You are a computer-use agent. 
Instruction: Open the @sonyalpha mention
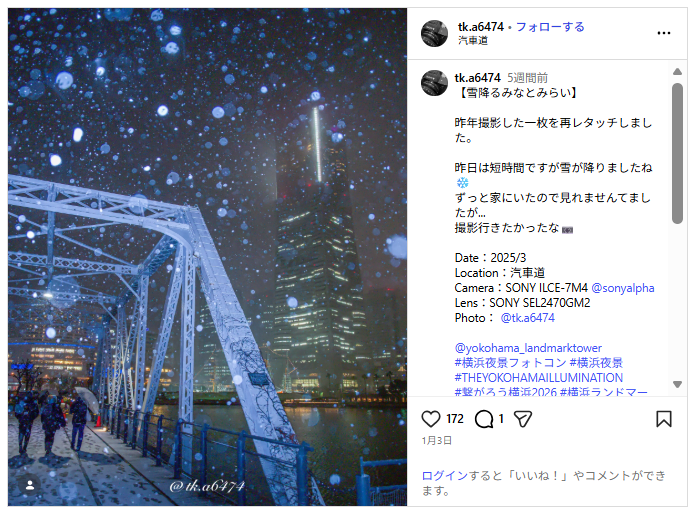[x=623, y=288]
